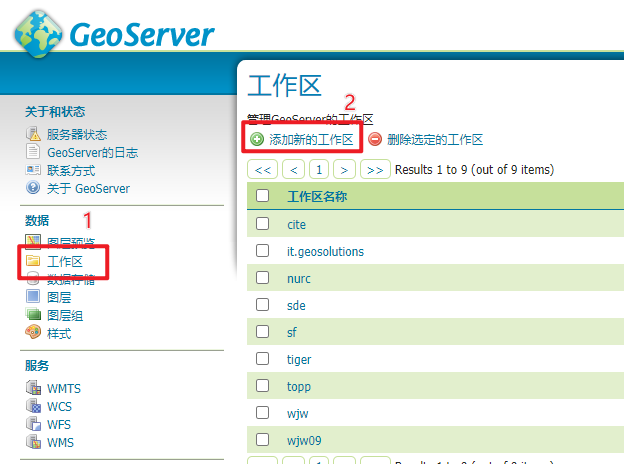The height and width of the screenshot is (464, 624).
Task: Open the sf workspace link
Action: (292, 333)
